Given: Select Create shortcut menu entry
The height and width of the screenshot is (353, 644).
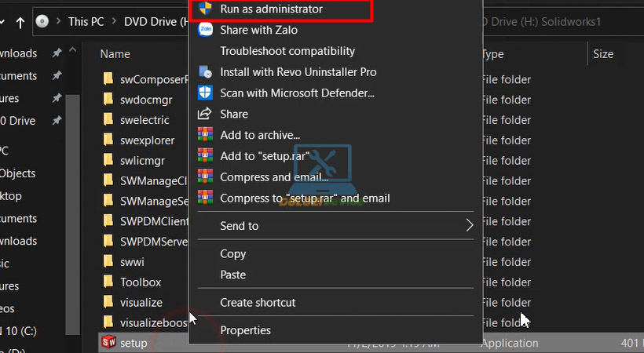Looking at the screenshot, I should [x=258, y=302].
